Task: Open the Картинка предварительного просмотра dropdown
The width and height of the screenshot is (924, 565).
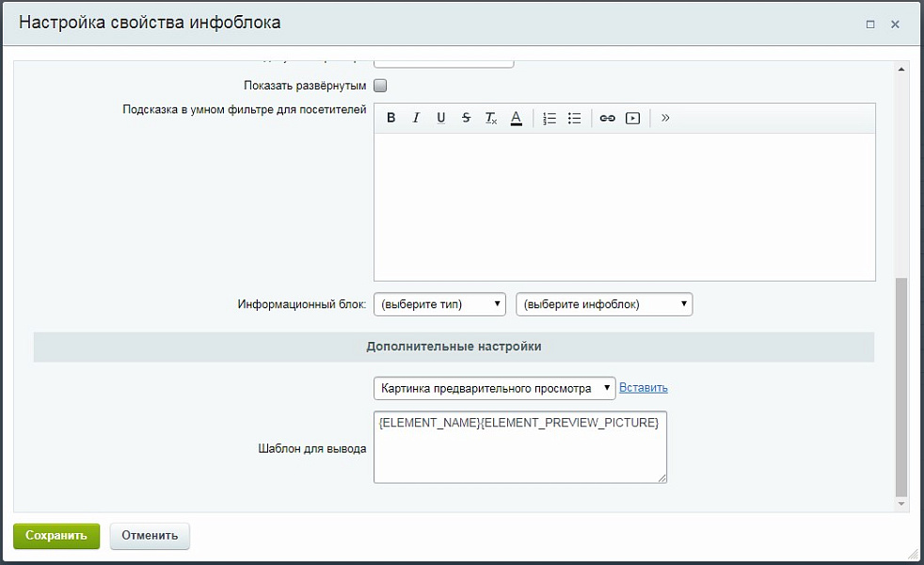Action: [494, 387]
